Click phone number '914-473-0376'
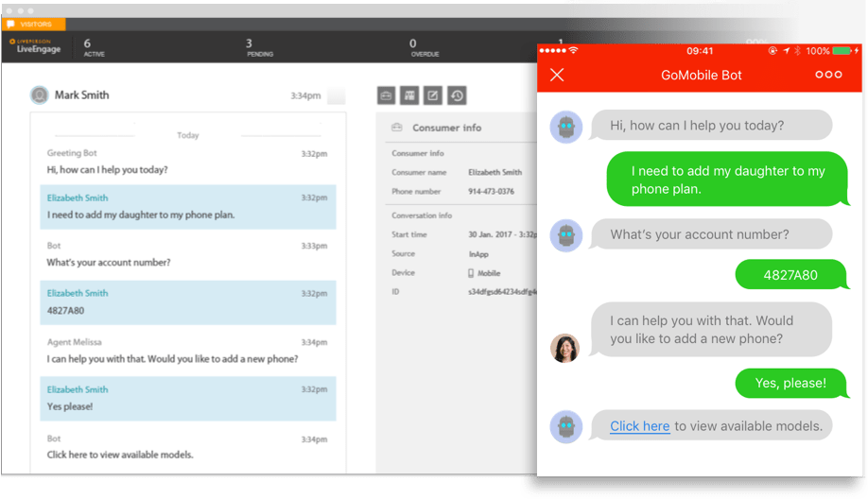This screenshot has height=499, width=868. (491, 192)
